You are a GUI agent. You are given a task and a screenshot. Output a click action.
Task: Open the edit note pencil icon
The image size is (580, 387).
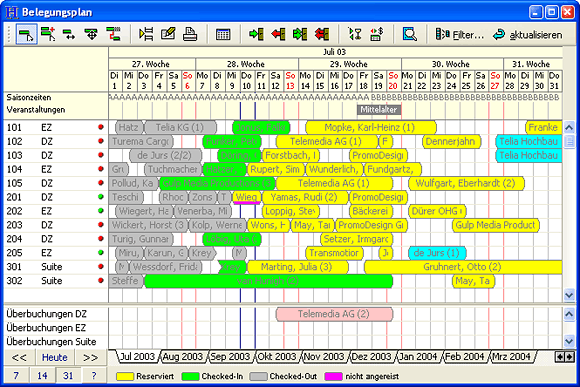pos(168,34)
